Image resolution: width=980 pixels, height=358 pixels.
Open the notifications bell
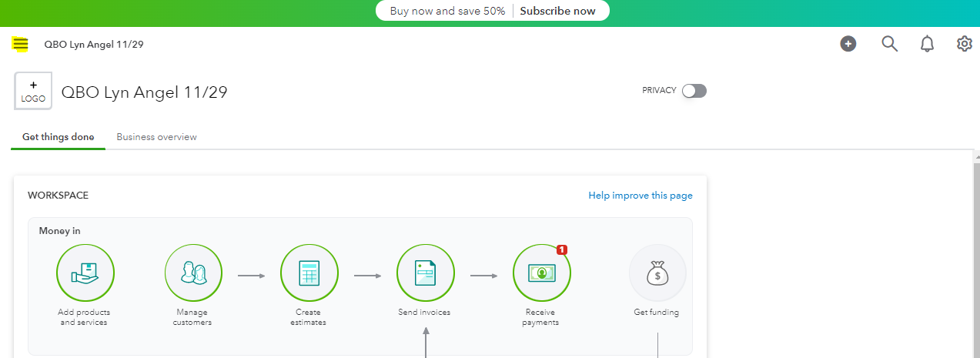pyautogui.click(x=927, y=44)
